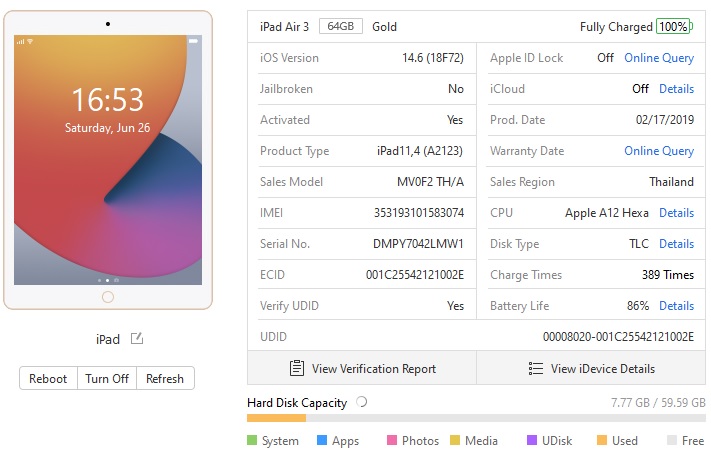View CPU Details link
Image resolution: width=711 pixels, height=468 pixels.
tap(676, 213)
